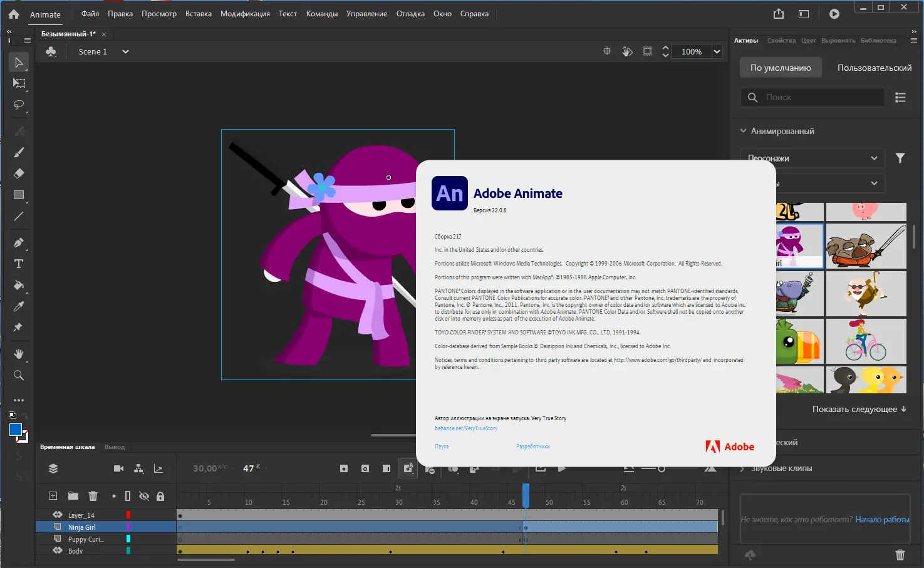Add a camera layer in the timeline
The height and width of the screenshot is (568, 924).
[118, 468]
